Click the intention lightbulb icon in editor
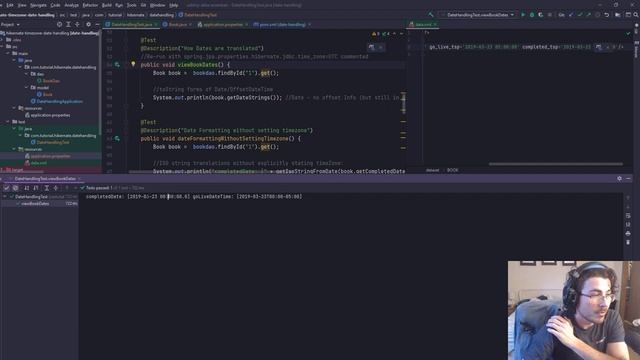This screenshot has width=640, height=360. coord(133,64)
